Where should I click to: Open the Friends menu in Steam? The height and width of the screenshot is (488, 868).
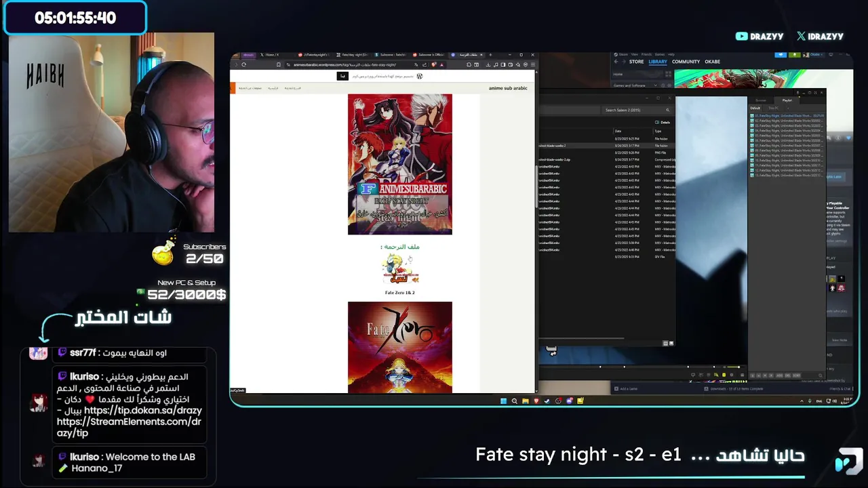pos(646,54)
